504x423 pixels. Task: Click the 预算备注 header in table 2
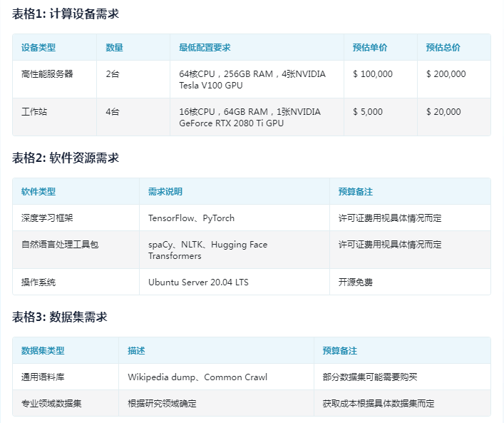click(x=410, y=191)
